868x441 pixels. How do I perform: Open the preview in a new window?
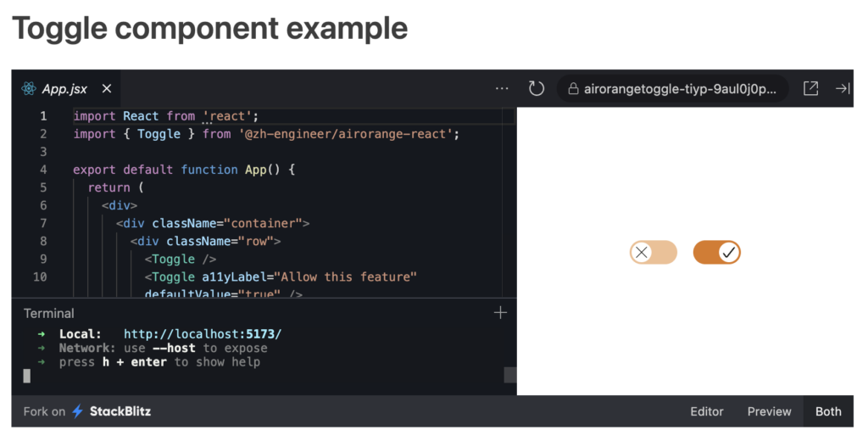(x=810, y=88)
